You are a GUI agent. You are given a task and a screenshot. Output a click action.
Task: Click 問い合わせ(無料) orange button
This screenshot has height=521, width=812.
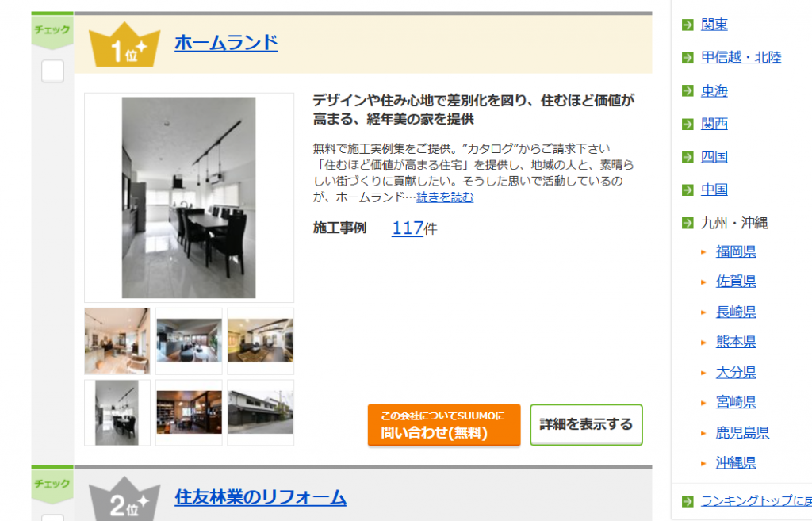point(444,425)
